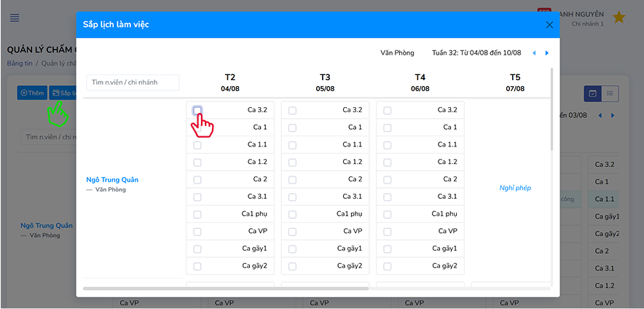Open the hamburger menu
The image size is (644, 309).
(x=15, y=17)
